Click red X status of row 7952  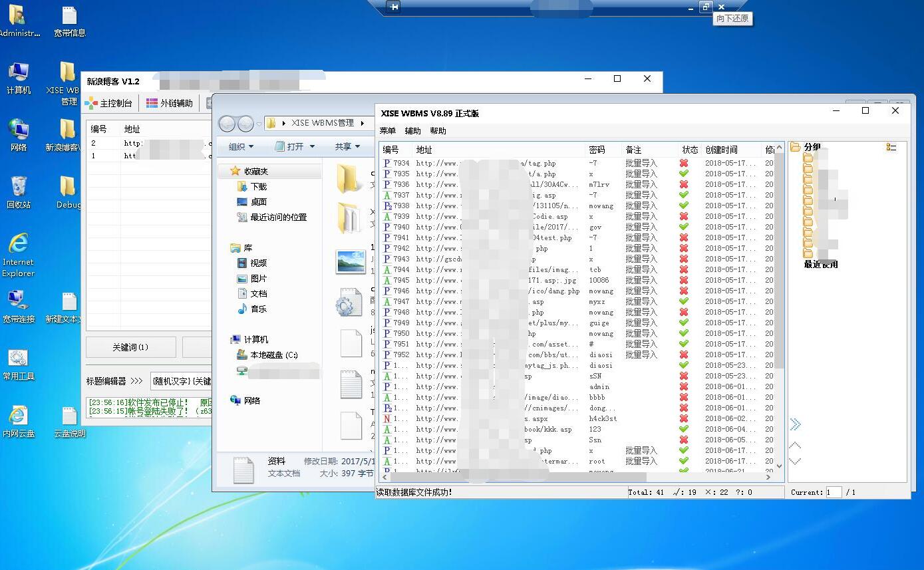[683, 355]
